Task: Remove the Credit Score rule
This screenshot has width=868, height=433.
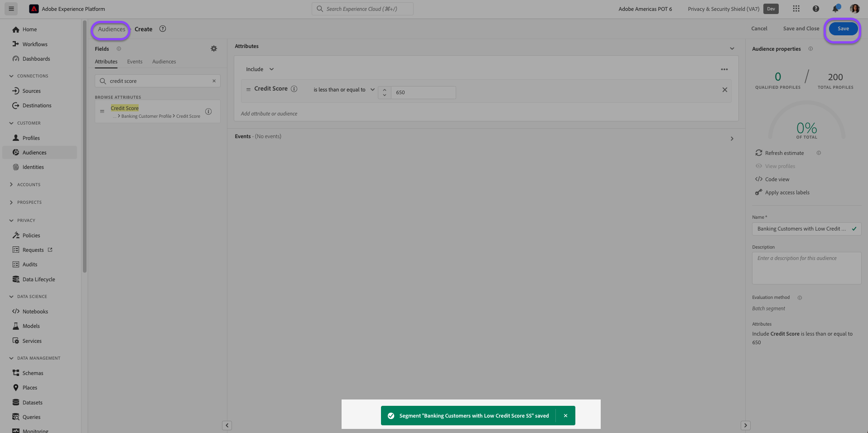Action: (x=724, y=90)
